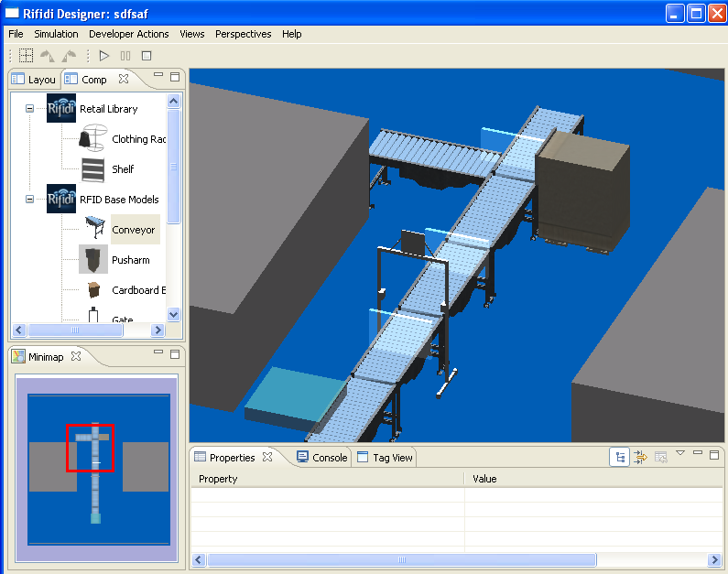Viewport: 728px width, 574px height.
Task: Switch to the Console tab
Action: click(321, 458)
